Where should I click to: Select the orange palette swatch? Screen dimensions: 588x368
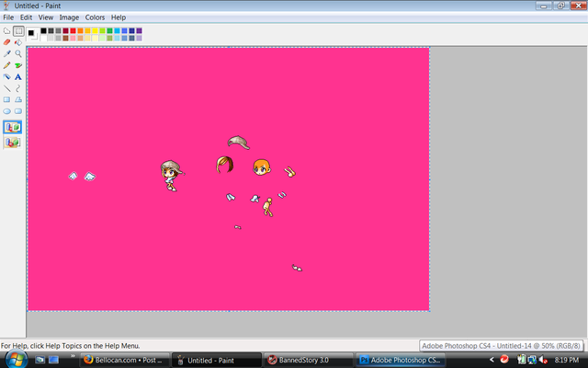80,30
